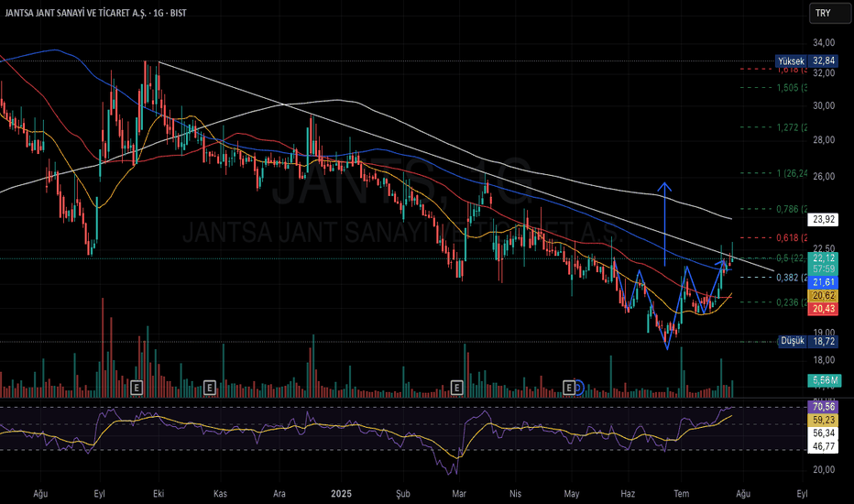Click the 2025 year label on time axis
Viewport: 854px width, 504px height.
coord(341,494)
